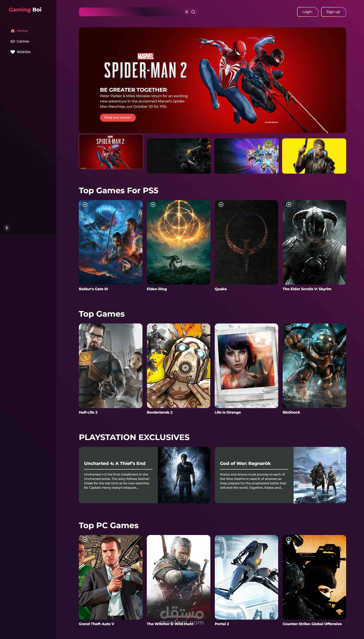Add BioShock to wishlist via plus icon
364x639 pixels.
click(289, 328)
